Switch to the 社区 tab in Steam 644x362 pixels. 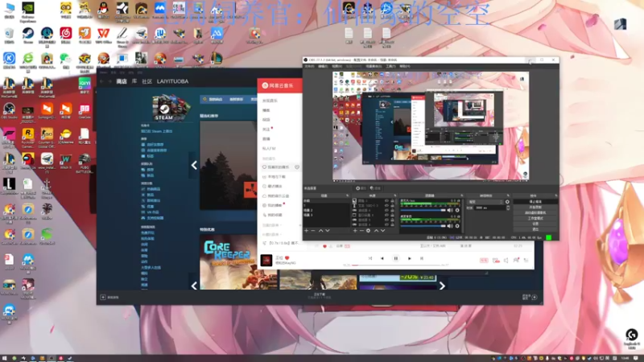coord(147,81)
